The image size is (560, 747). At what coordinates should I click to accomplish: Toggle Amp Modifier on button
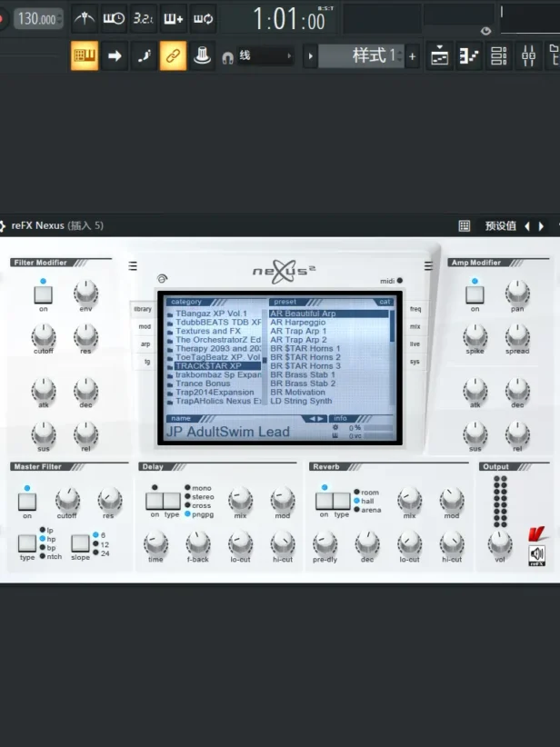pos(475,294)
